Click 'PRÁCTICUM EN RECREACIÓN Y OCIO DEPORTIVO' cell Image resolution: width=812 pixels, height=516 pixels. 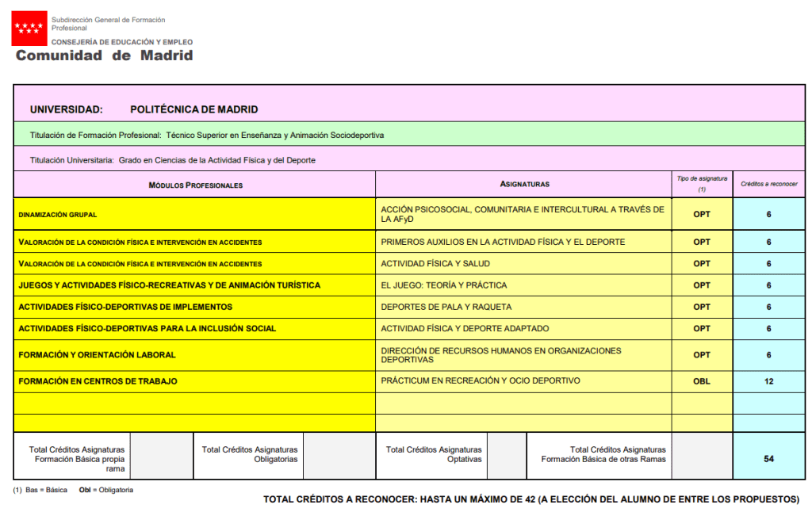click(523, 381)
